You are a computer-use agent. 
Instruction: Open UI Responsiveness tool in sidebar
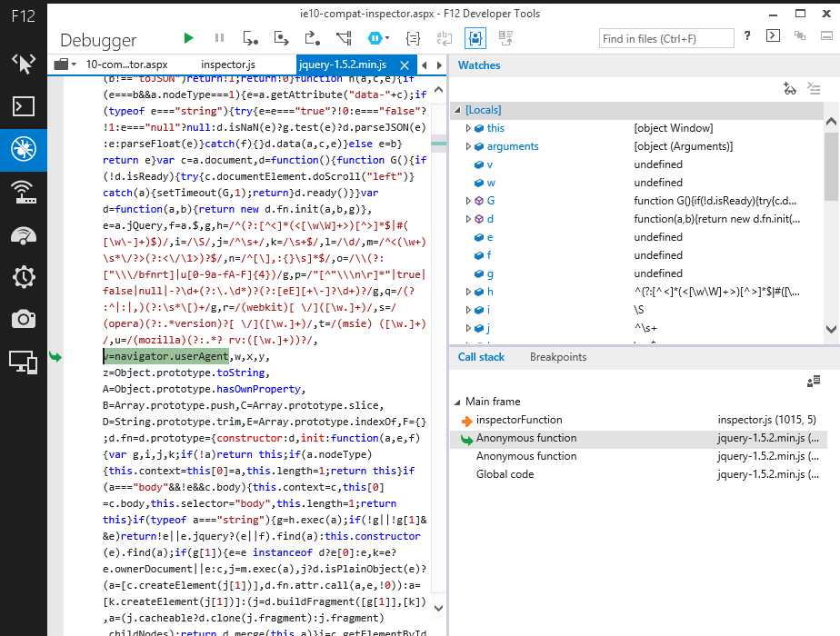click(x=23, y=235)
